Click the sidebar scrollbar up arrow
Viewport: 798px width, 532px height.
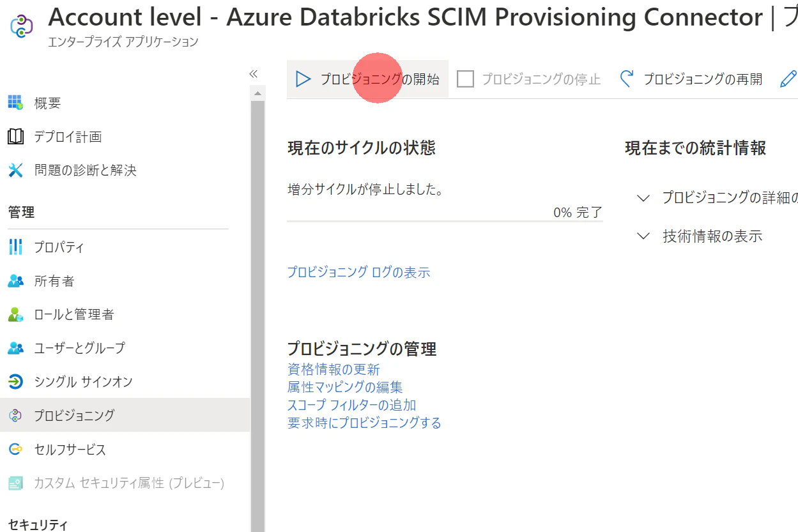[x=257, y=94]
